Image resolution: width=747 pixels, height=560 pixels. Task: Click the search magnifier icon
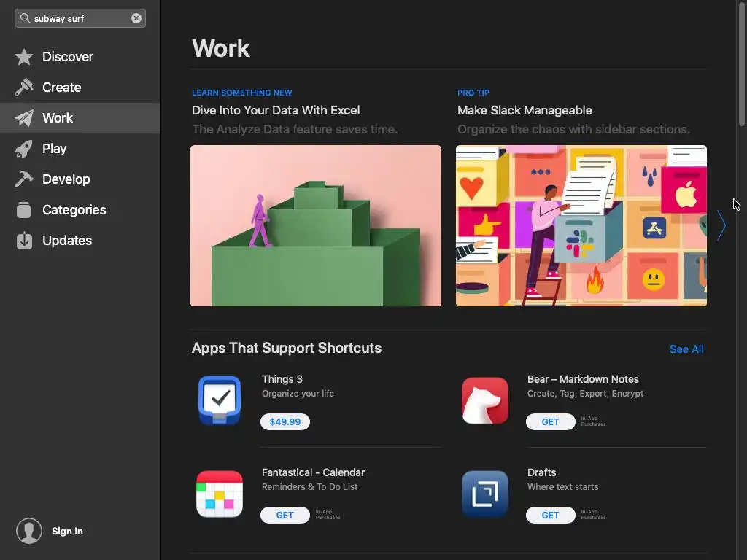(x=26, y=18)
